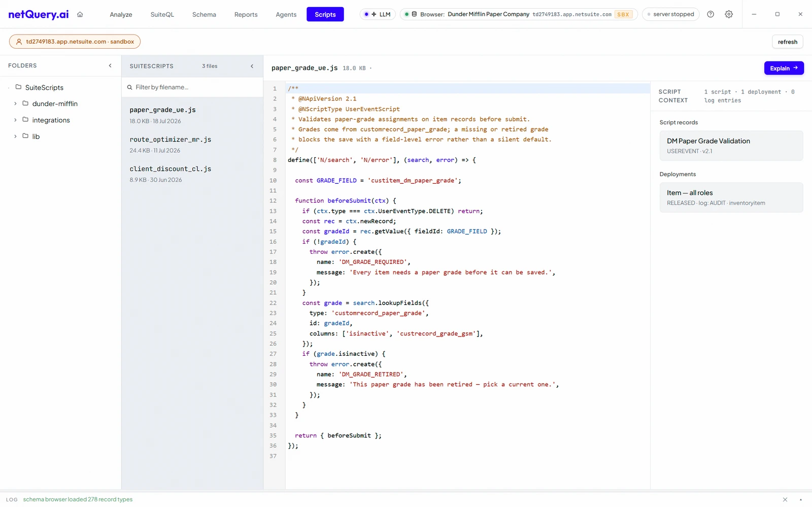Click the 'DM_GRADE_REQUIRED' string in the code

click(x=373, y=262)
